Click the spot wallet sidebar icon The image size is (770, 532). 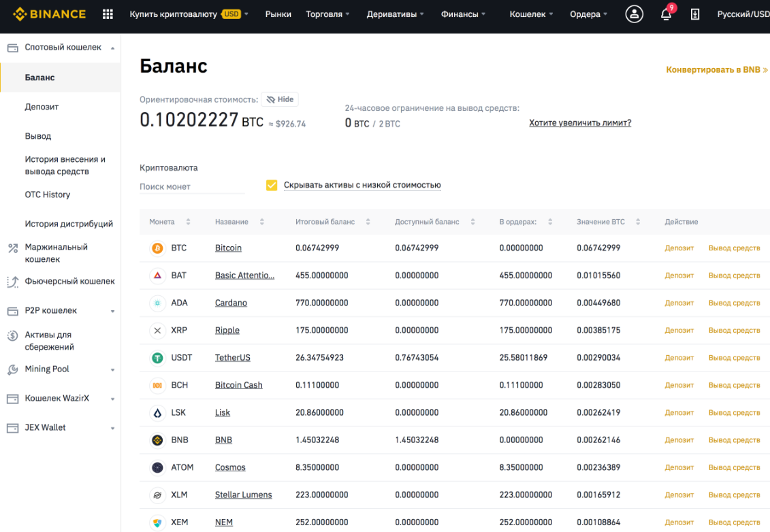pyautogui.click(x=13, y=48)
